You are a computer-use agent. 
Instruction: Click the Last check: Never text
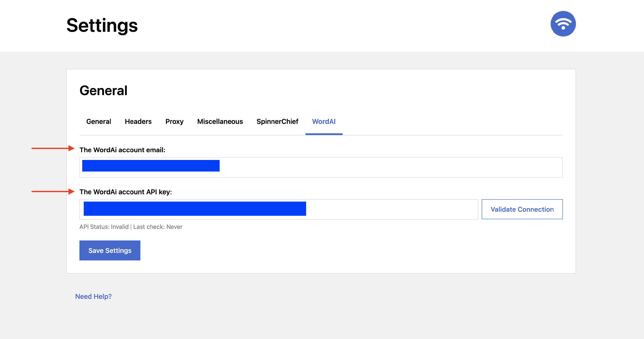click(158, 227)
